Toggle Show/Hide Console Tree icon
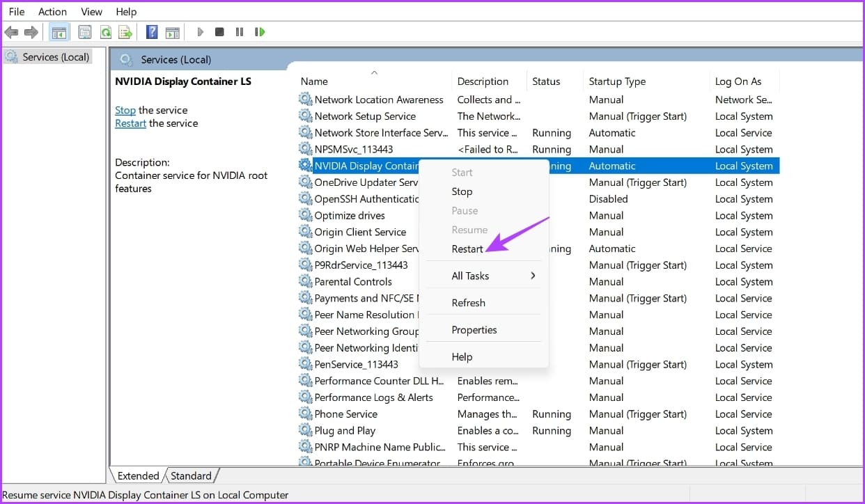 pyautogui.click(x=59, y=32)
